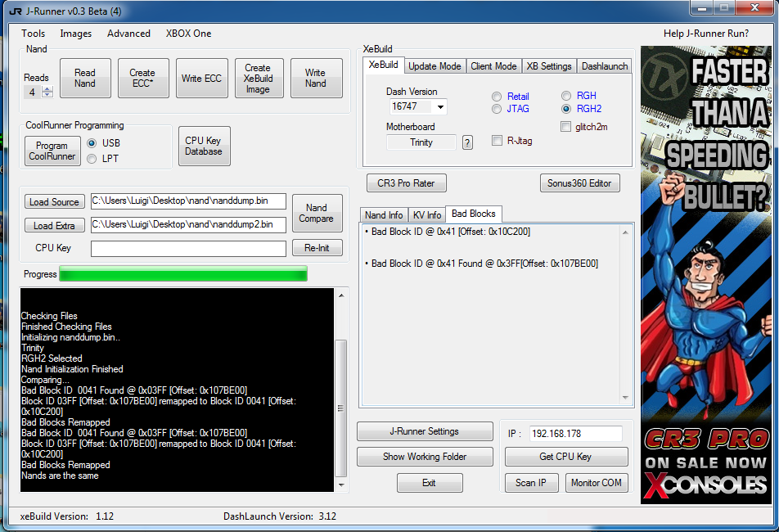Click the J-Runner title bar app icon
Viewport: 779px width, 532px height.
(x=16, y=11)
